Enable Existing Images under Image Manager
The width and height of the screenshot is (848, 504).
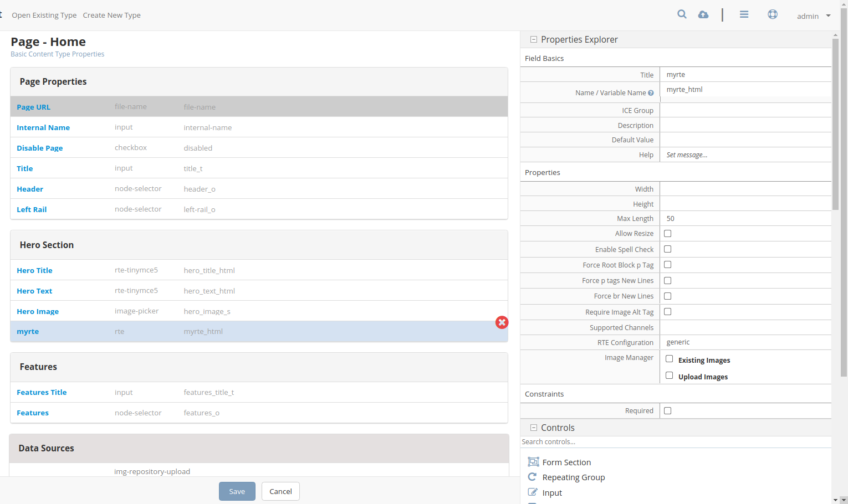(x=669, y=359)
